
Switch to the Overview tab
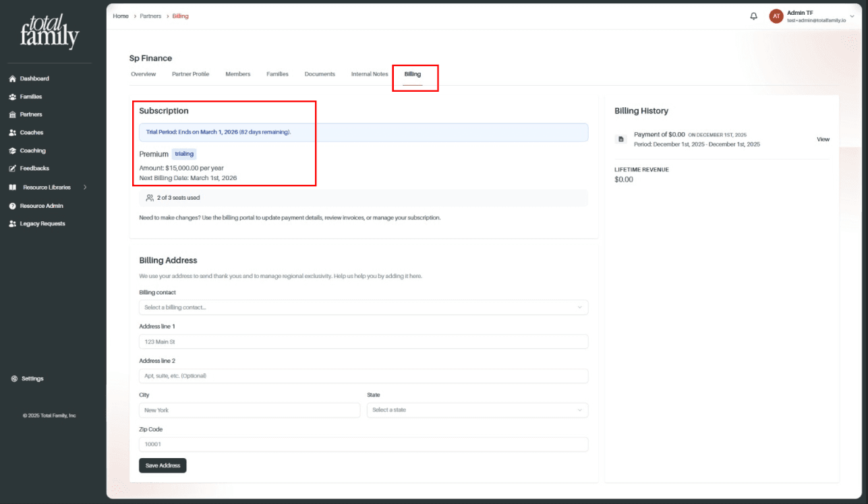click(143, 74)
